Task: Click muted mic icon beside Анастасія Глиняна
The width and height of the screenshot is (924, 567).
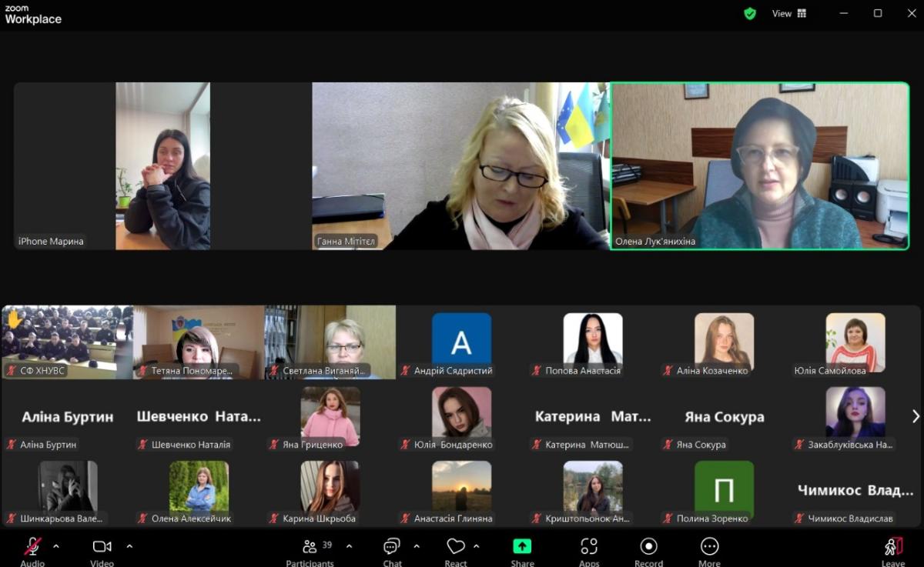Action: click(406, 519)
